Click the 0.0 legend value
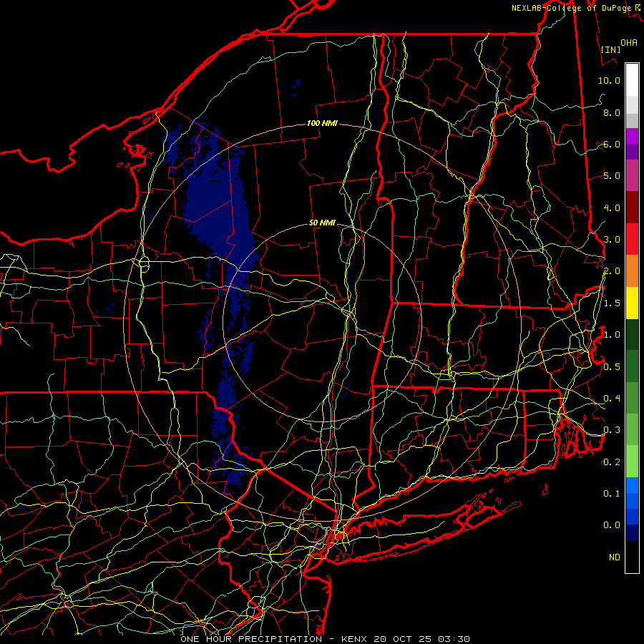This screenshot has height=644, width=644. 612,525
